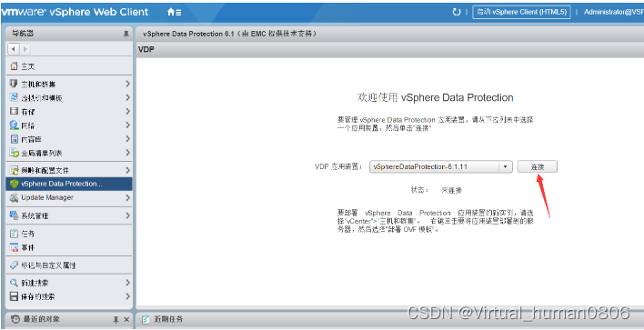Open the home menu icon in header
This screenshot has height=330, width=644.
[174, 13]
